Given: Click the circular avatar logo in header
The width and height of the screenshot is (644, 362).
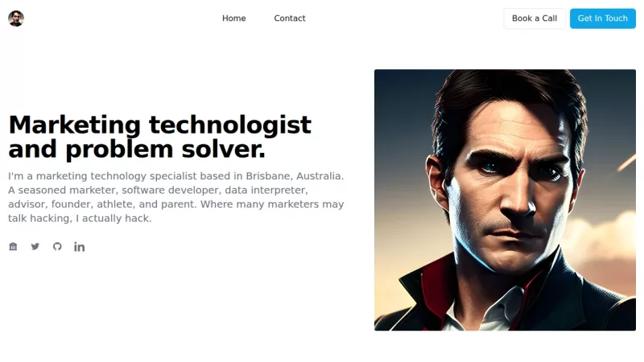Looking at the screenshot, I should click(16, 19).
